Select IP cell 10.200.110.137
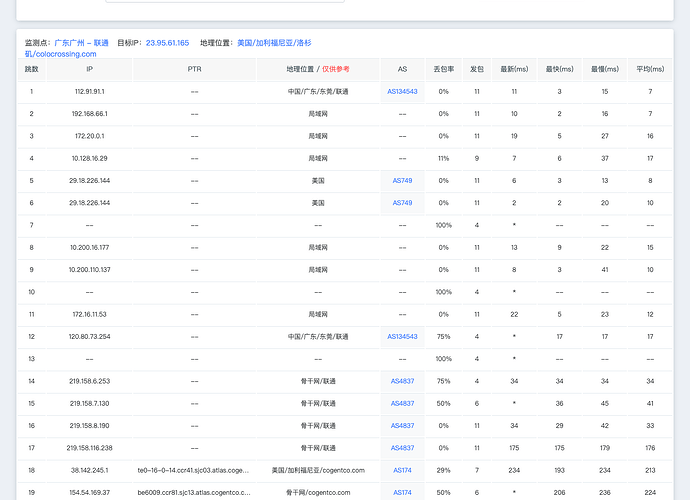This screenshot has width=690, height=500. click(89, 270)
